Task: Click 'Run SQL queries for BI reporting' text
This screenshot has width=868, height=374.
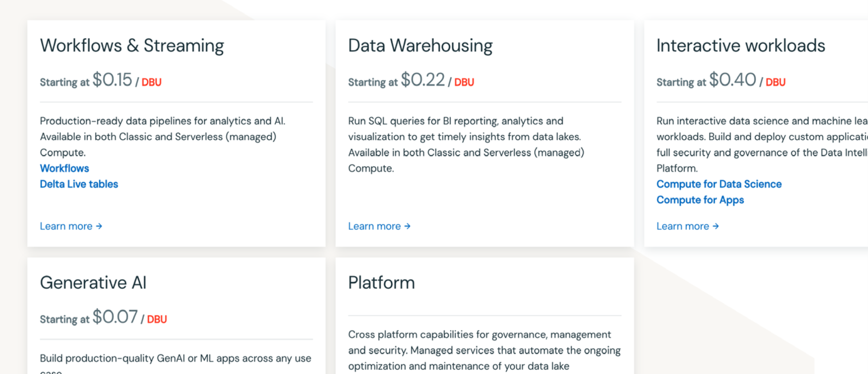Action: coord(466,144)
